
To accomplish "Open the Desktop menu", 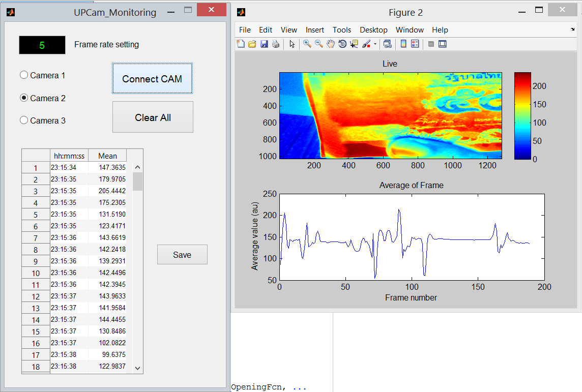I will [x=373, y=29].
